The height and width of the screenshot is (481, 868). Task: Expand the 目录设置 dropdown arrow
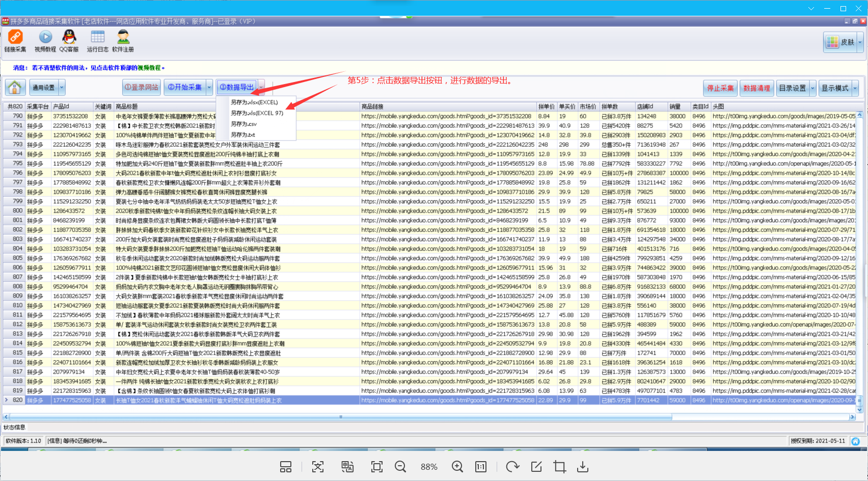click(x=813, y=88)
